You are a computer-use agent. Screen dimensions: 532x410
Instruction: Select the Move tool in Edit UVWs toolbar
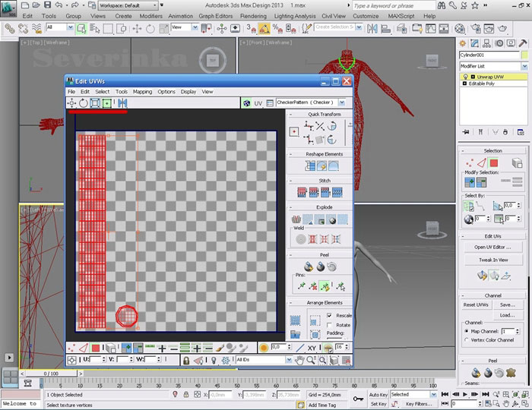71,102
